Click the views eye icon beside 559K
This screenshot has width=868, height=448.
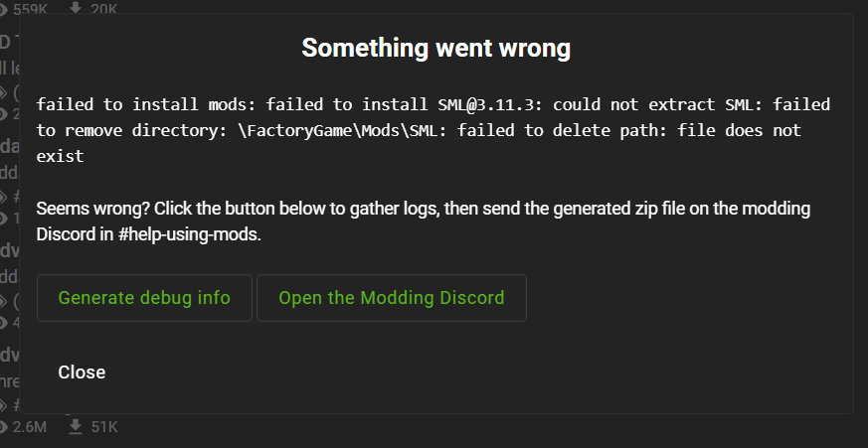click(x=4, y=9)
